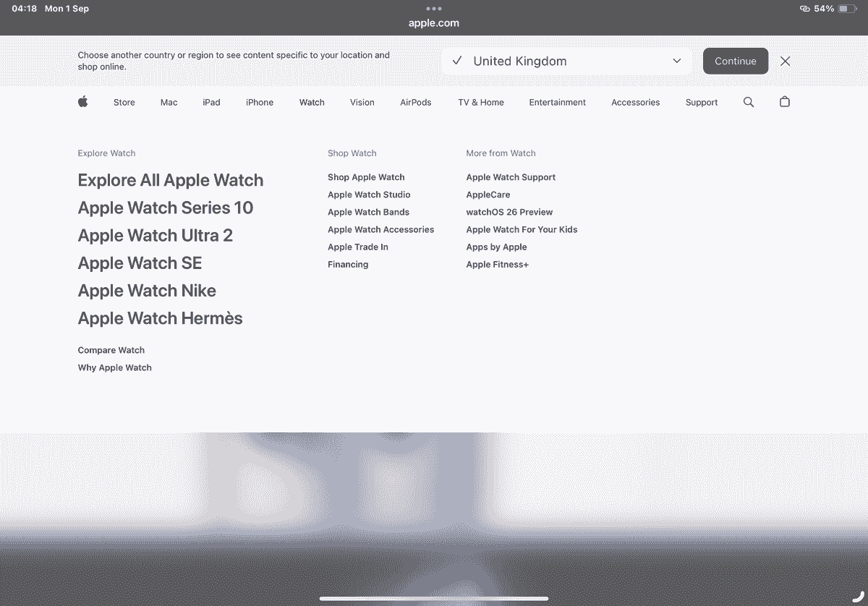Tap the Mon 1 Sep date
Viewport: 868px width, 606px height.
(x=67, y=9)
